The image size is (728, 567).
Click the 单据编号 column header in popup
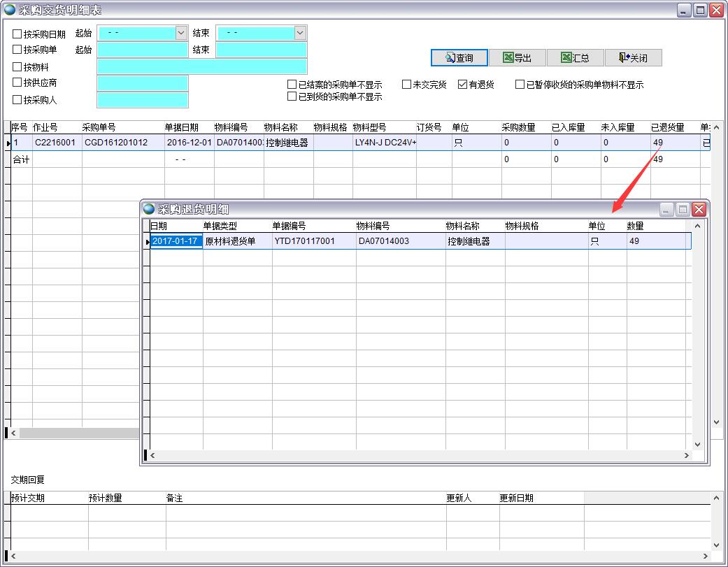[289, 226]
